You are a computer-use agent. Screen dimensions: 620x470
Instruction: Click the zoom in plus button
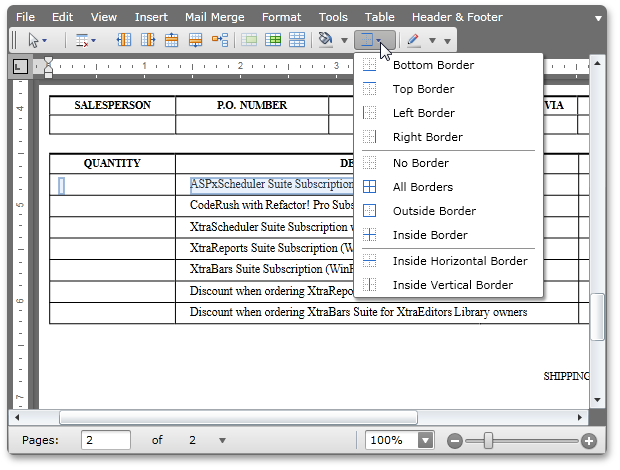pos(589,441)
